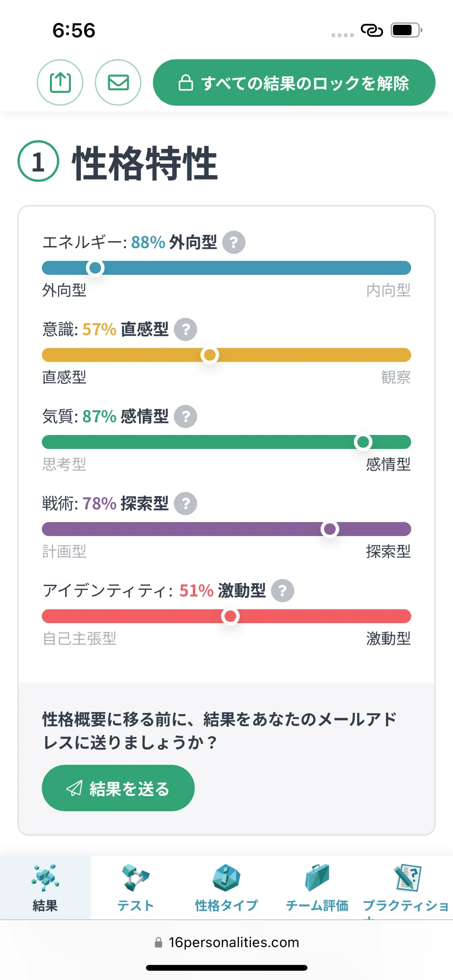The width and height of the screenshot is (453, 980).
Task: Click すべての結果のロックを解除 button
Action: pyautogui.click(x=294, y=82)
